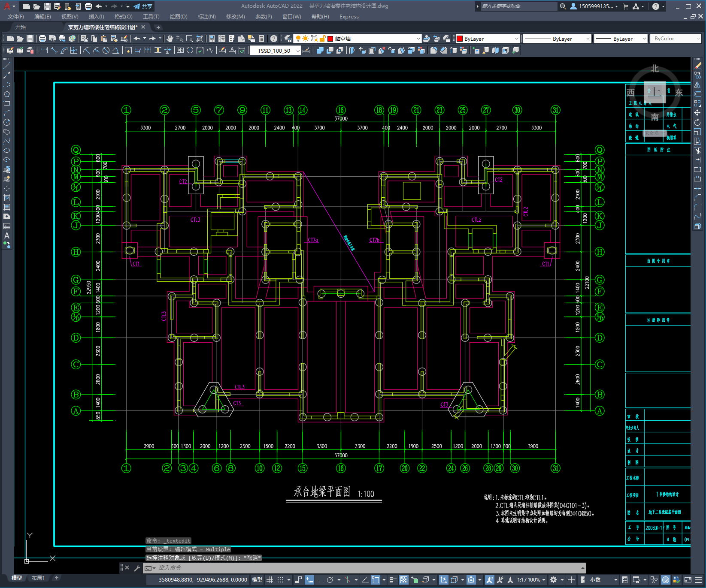The height and width of the screenshot is (588, 706).
Task: Click the Linear dimension icon
Action: point(44,50)
